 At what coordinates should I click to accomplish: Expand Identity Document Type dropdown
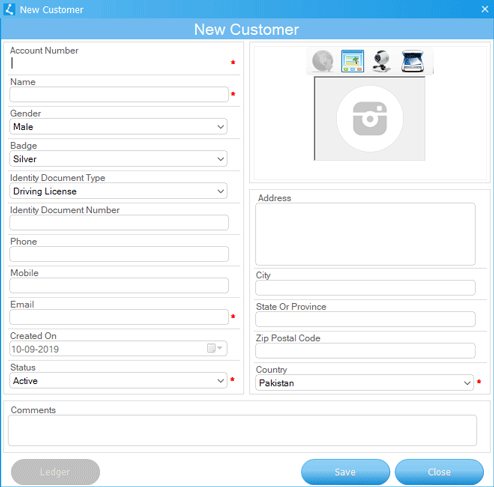pyautogui.click(x=118, y=191)
